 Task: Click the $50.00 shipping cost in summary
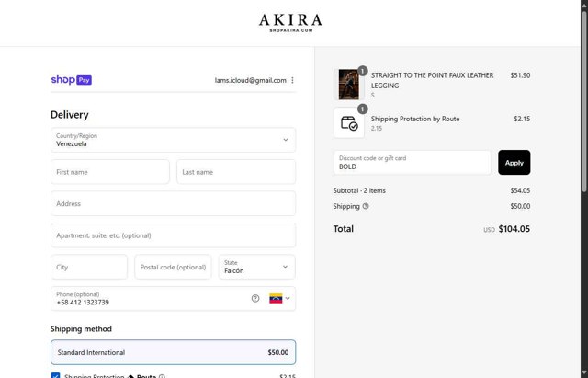[x=520, y=206]
